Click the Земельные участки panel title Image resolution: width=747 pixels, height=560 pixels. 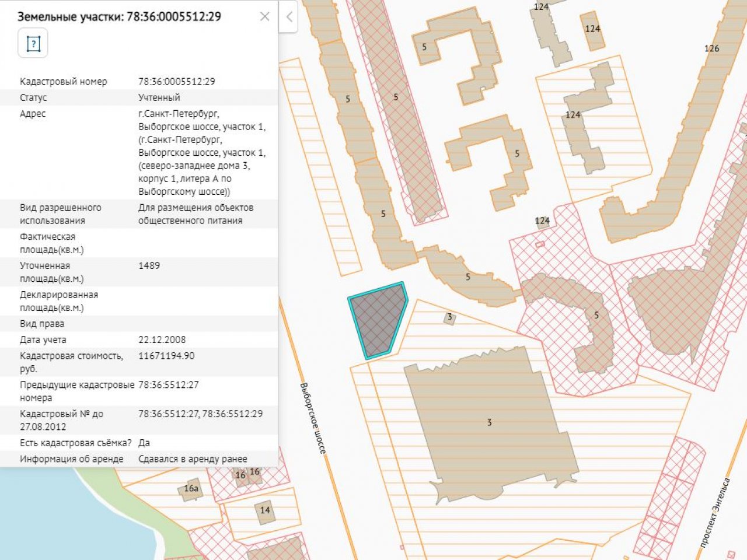(x=119, y=16)
